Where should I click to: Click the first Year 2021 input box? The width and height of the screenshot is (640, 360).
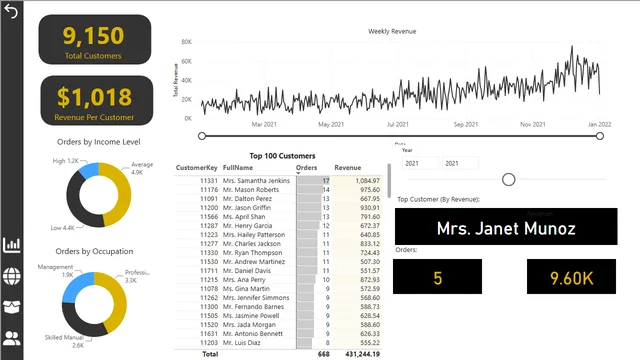420,163
